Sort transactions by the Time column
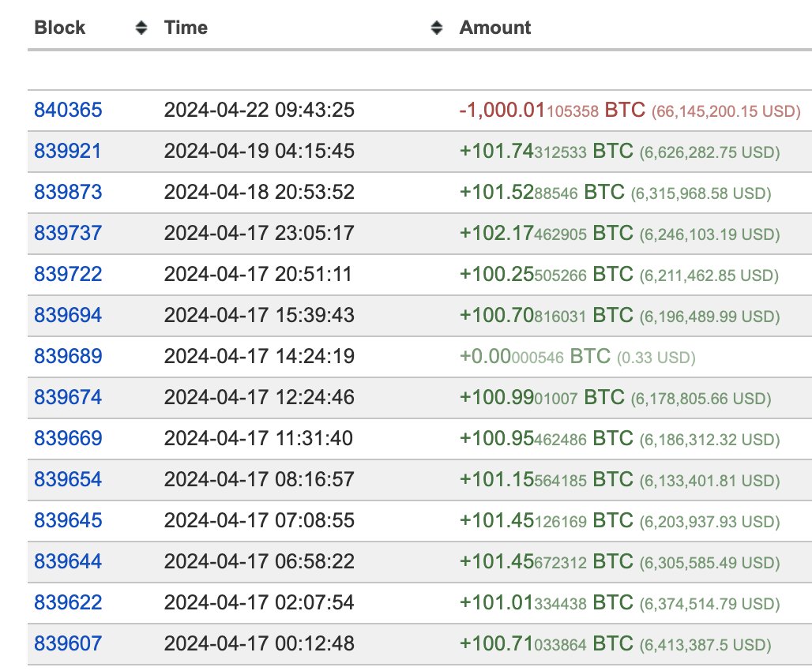Viewport: 812px width, 671px height. click(436, 27)
